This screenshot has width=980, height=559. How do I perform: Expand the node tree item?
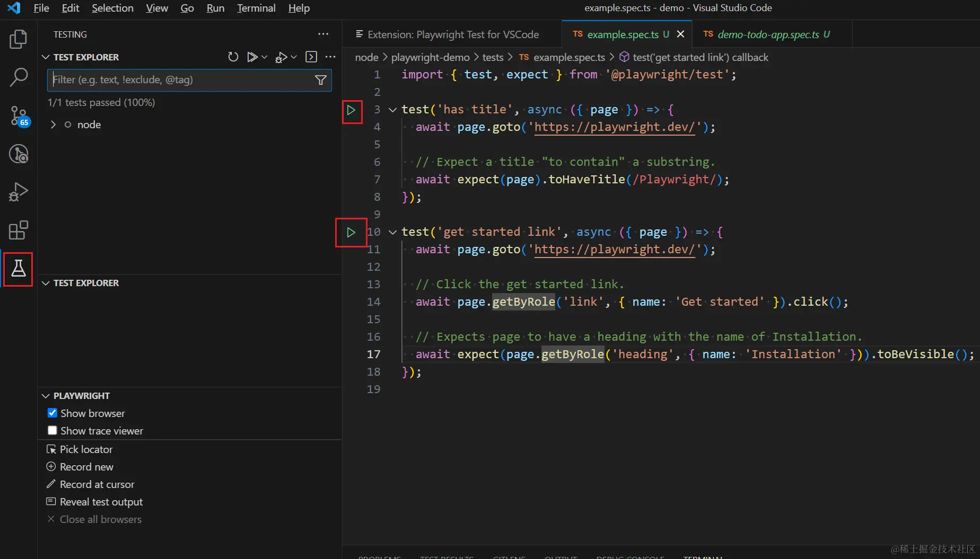coord(53,125)
